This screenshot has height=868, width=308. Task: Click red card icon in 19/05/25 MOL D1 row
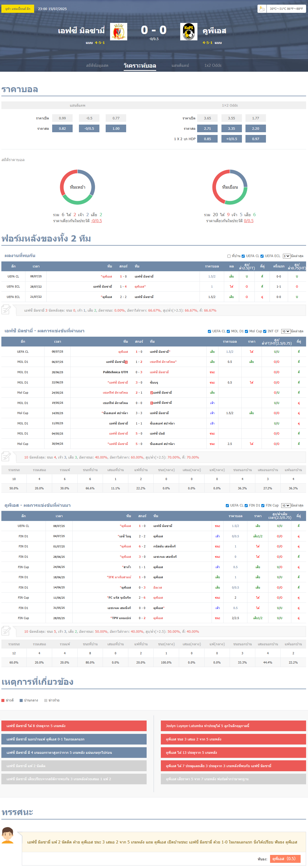click(152, 403)
